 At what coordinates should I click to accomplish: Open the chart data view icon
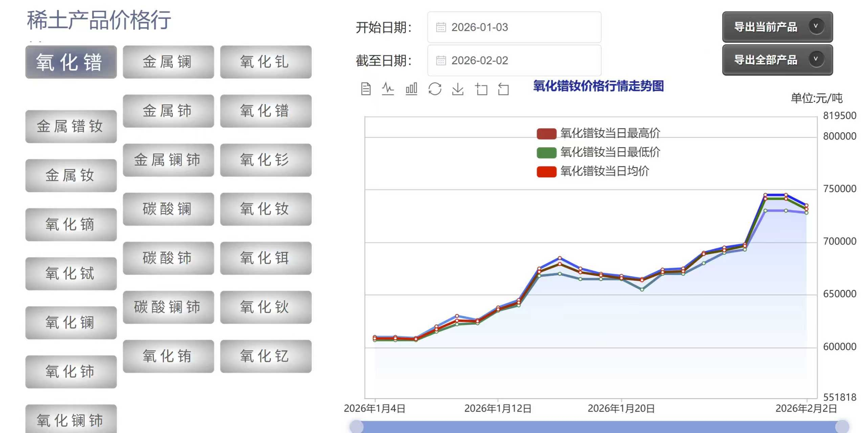[366, 89]
